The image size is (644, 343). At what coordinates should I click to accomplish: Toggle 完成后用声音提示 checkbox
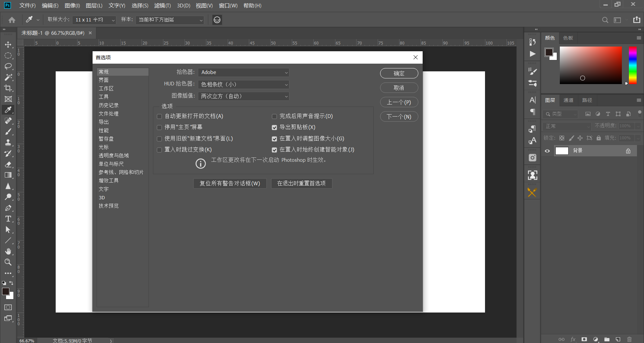(x=274, y=117)
